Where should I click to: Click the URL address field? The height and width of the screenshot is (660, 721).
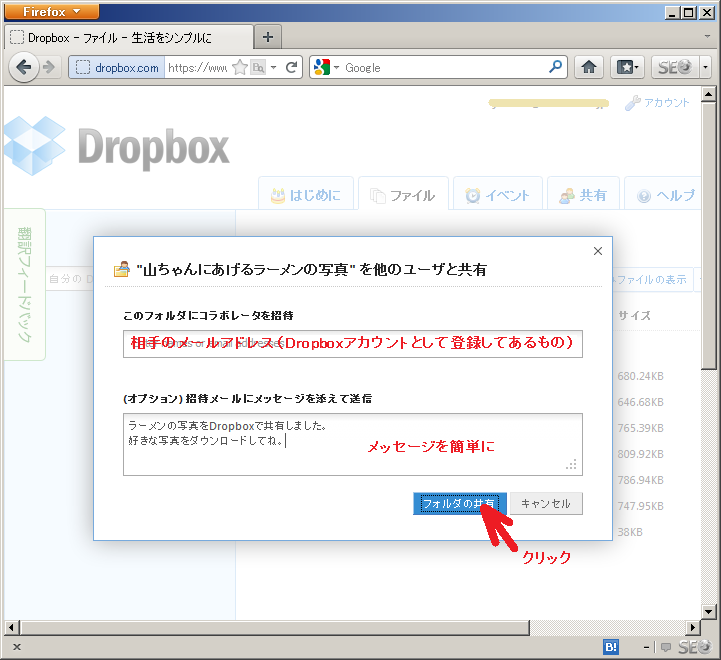(198, 68)
